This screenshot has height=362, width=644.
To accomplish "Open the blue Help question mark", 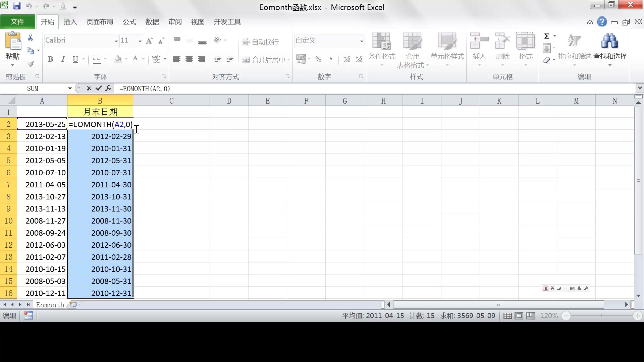I will click(x=602, y=22).
